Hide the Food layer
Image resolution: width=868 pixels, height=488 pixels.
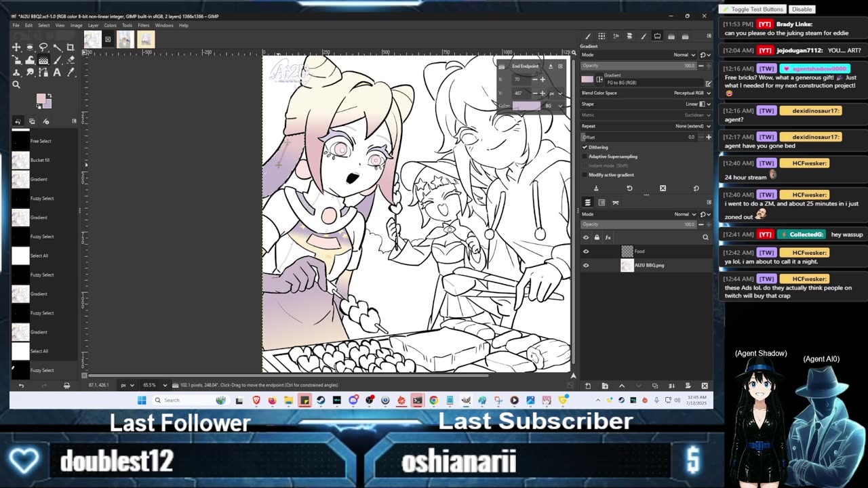point(586,251)
